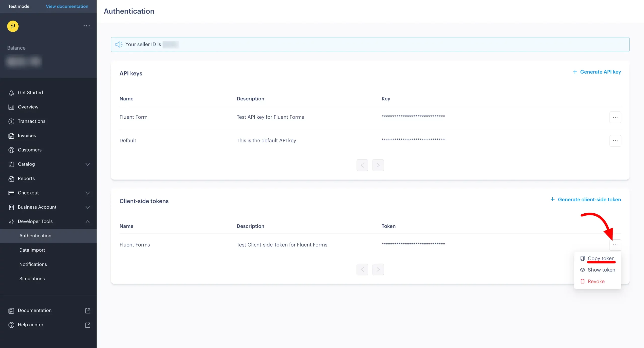
Task: Click the Reports sidebar icon
Action: click(11, 179)
